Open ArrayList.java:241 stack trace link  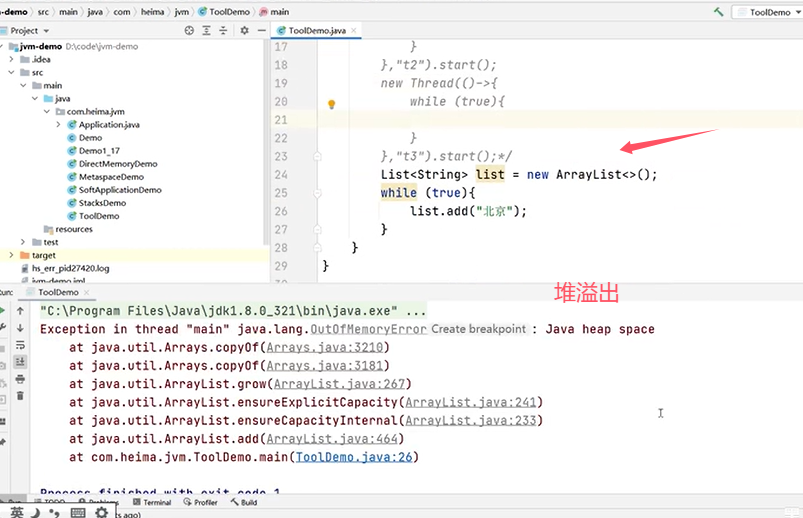point(471,403)
